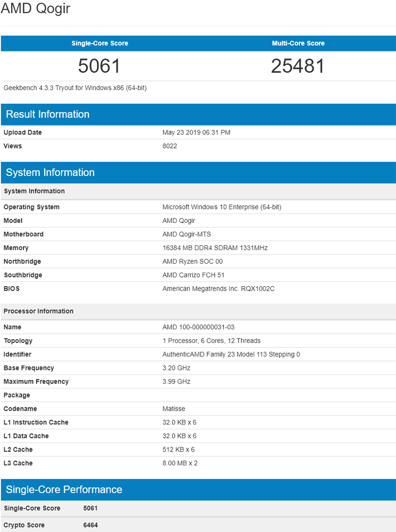Click the BIOS label
This screenshot has height=532, width=396.
click(11, 288)
